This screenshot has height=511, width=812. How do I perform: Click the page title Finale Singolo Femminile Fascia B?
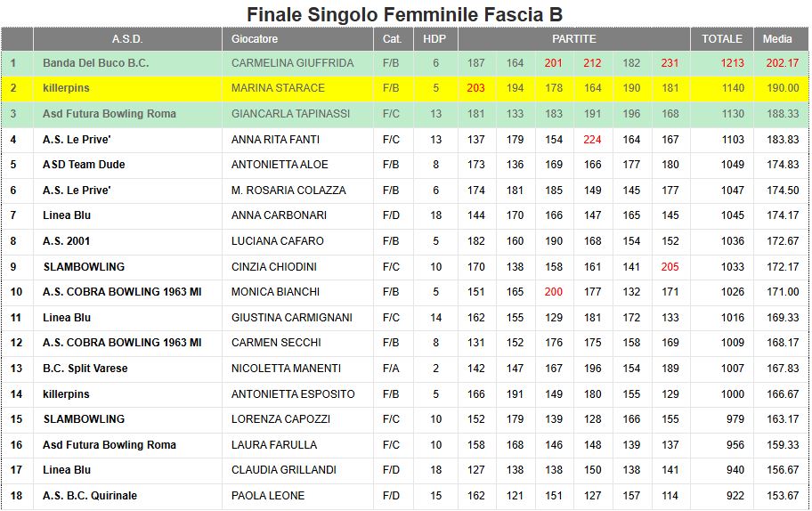405,14
